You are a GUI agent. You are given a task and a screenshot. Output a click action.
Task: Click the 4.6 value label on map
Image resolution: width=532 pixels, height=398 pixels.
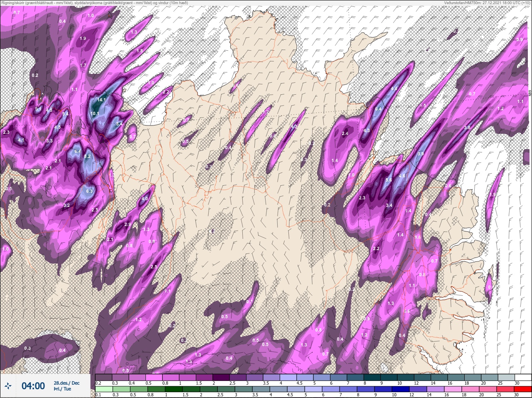pos(402,176)
